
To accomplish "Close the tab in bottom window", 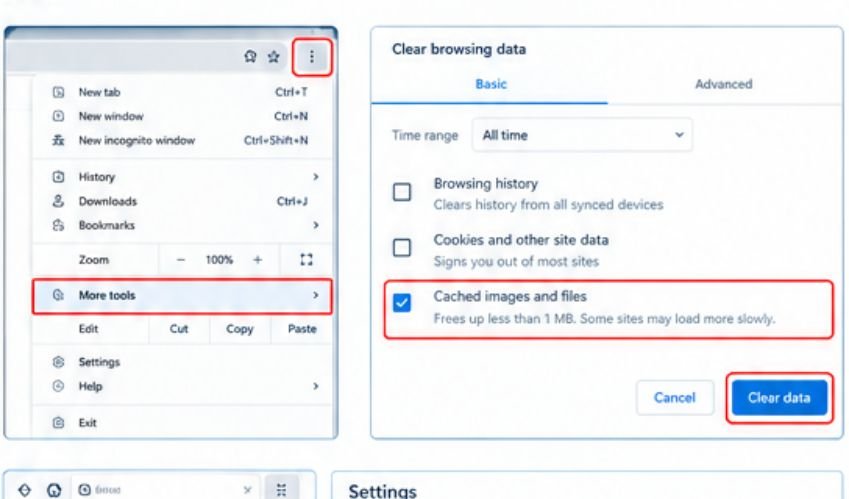I will point(247,490).
